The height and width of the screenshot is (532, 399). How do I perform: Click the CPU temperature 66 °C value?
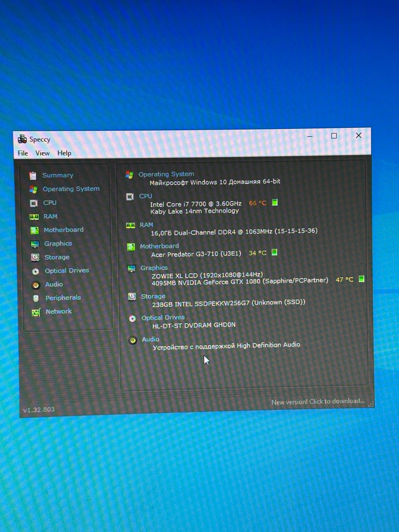coord(258,203)
